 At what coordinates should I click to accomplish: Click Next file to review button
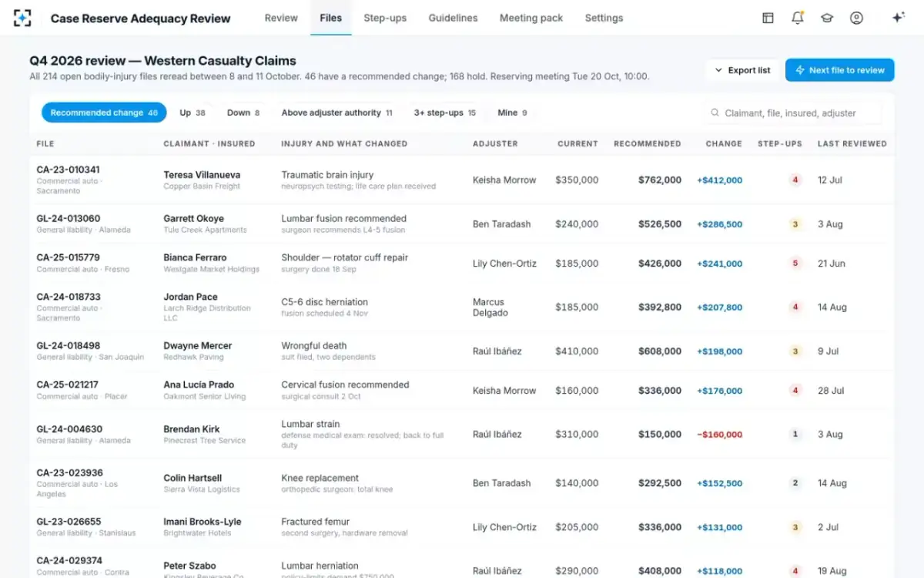click(840, 70)
